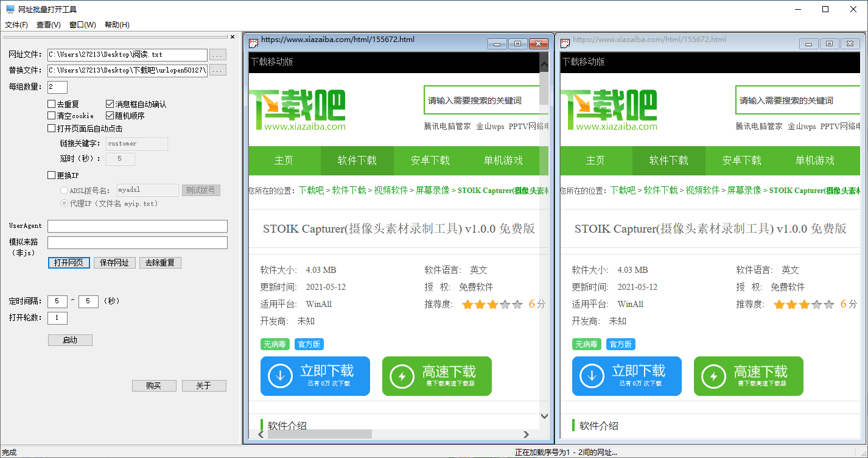Click the star rating in left browser window
868x458 pixels.
[492, 305]
